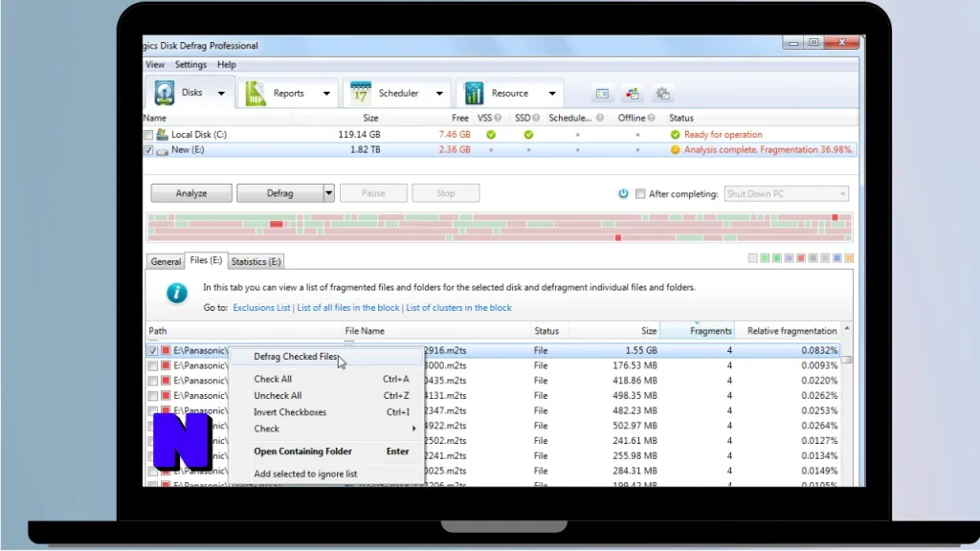This screenshot has height=551, width=980.
Task: Open the Settings menu
Action: tap(190, 64)
